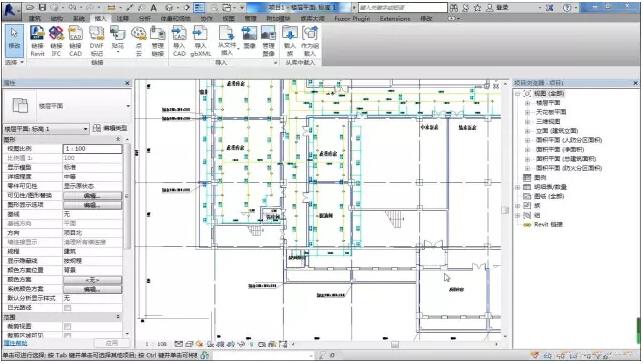Expand the 组 (Groups) node
This screenshot has width=643, height=364.
[518, 215]
